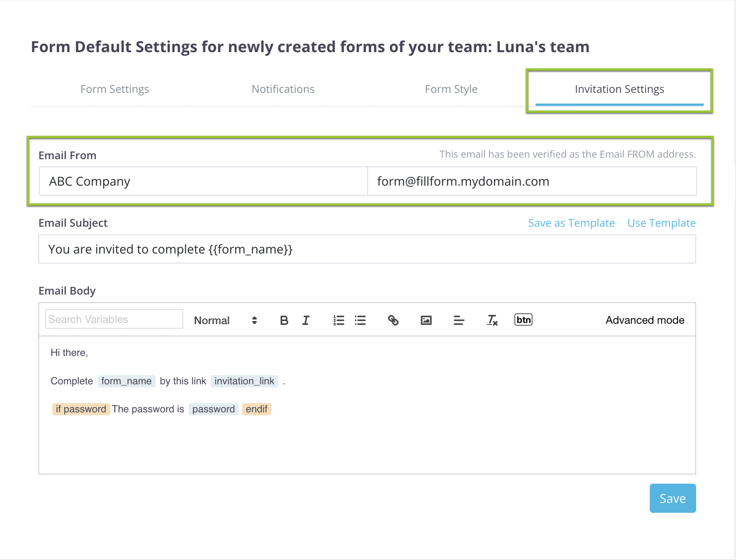Insert an image into email body
Screen dimensions: 736x560
click(x=426, y=320)
